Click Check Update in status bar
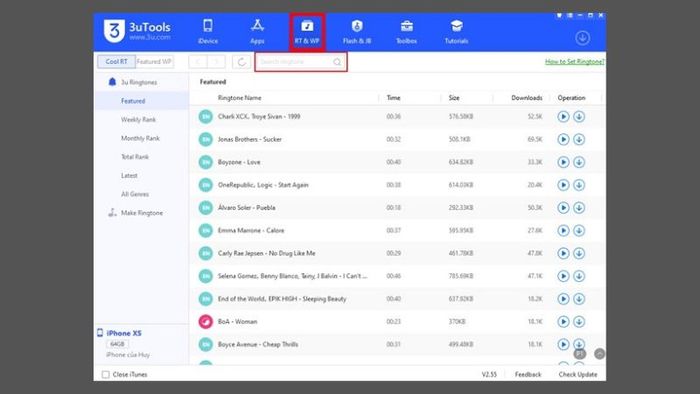The height and width of the screenshot is (394, 700). (578, 374)
